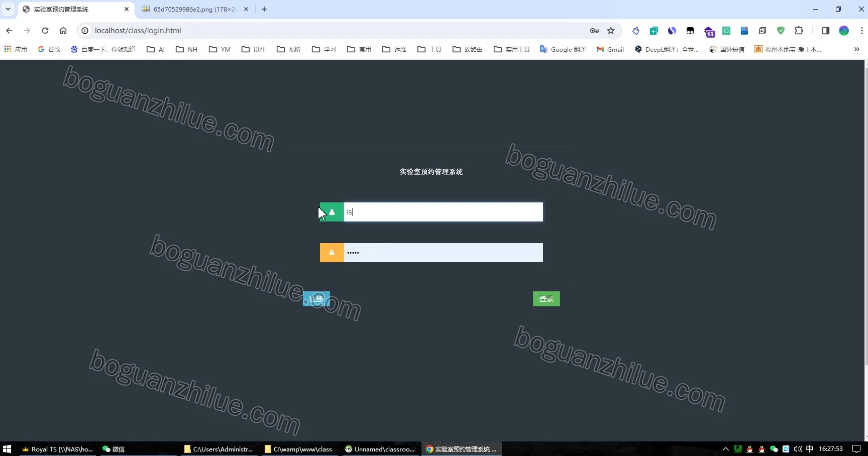Close the 65d70529986e2.png tab
This screenshot has height=456, width=868.
click(x=246, y=9)
